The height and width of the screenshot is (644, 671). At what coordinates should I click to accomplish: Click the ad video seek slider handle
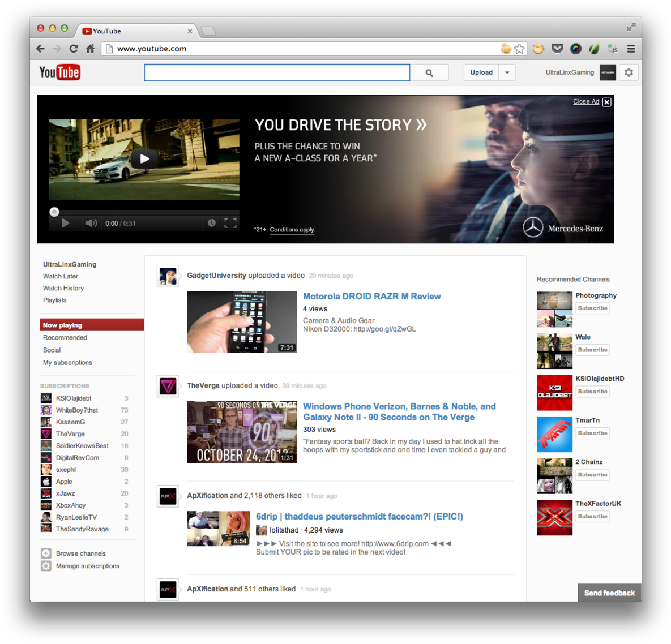point(54,212)
